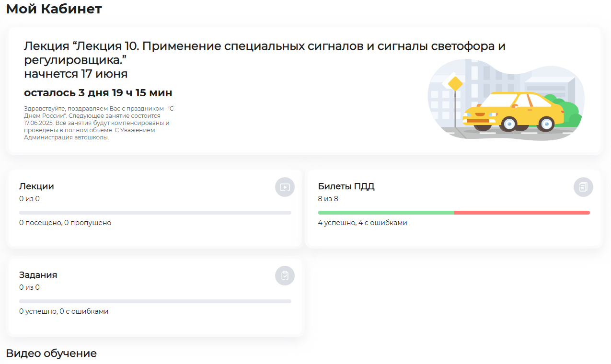Click the Видео обучение section heading
The height and width of the screenshot is (364, 611).
click(51, 353)
